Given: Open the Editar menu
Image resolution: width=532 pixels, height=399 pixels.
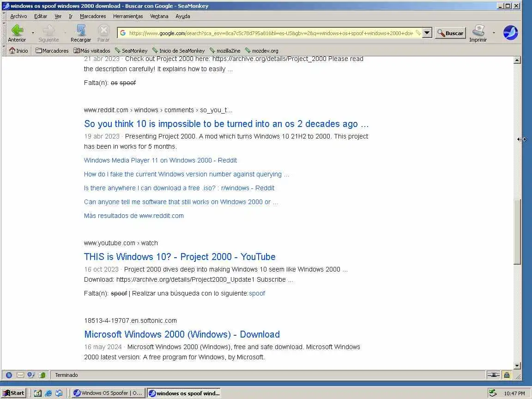Looking at the screenshot, I should point(40,16).
